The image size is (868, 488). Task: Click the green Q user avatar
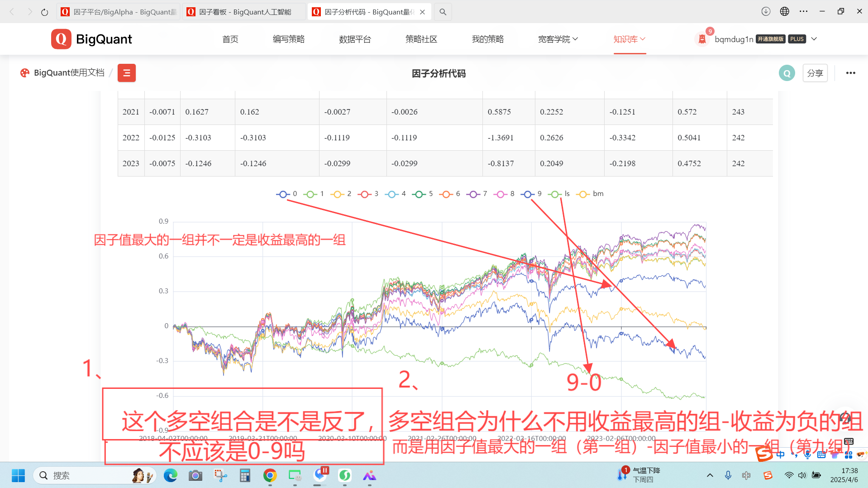pos(787,73)
